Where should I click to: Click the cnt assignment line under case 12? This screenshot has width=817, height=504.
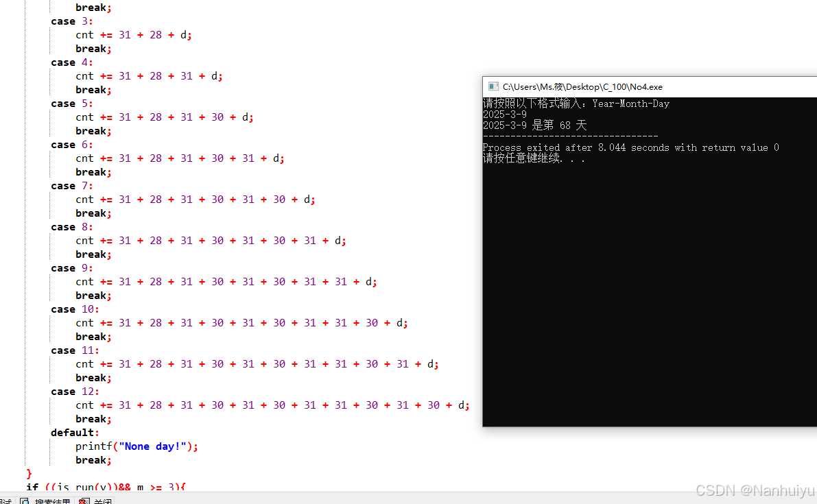(x=272, y=405)
